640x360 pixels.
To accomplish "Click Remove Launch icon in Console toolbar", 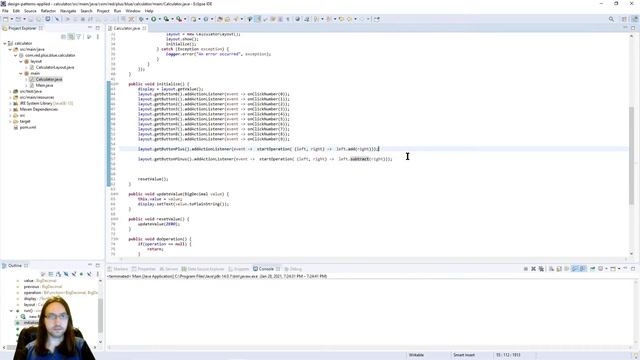I will point(533,269).
